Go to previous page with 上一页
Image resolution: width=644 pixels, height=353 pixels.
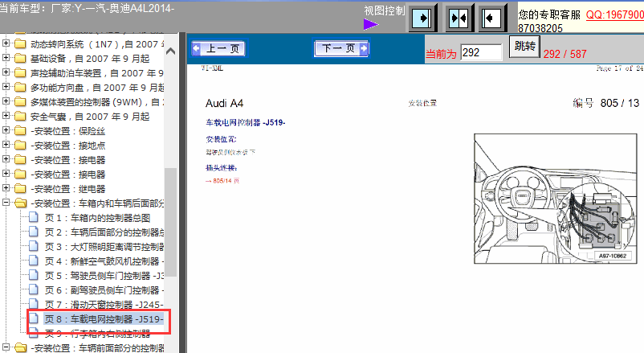tap(218, 48)
